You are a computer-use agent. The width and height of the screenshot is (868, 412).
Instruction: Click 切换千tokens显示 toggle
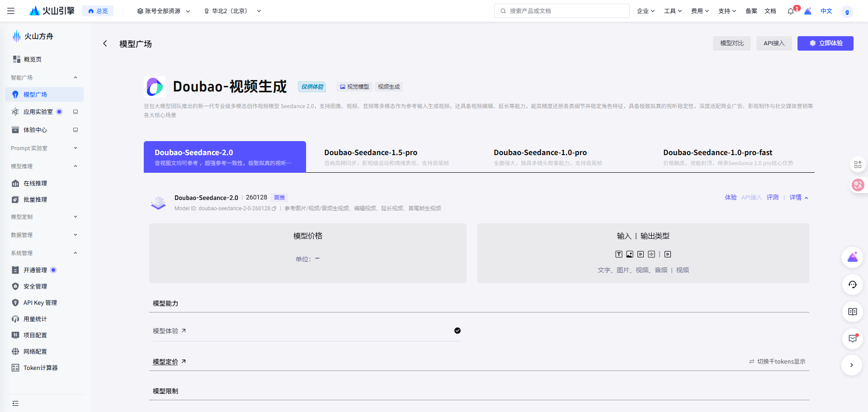(777, 361)
